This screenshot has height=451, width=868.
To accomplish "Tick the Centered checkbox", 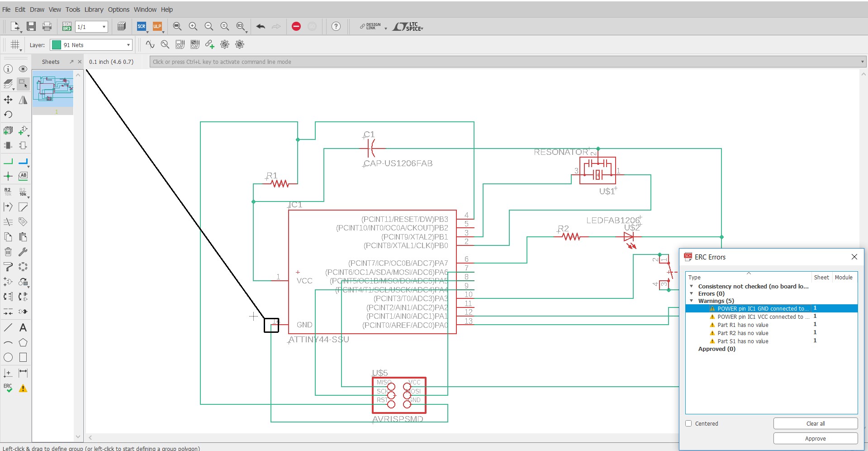I will click(688, 423).
